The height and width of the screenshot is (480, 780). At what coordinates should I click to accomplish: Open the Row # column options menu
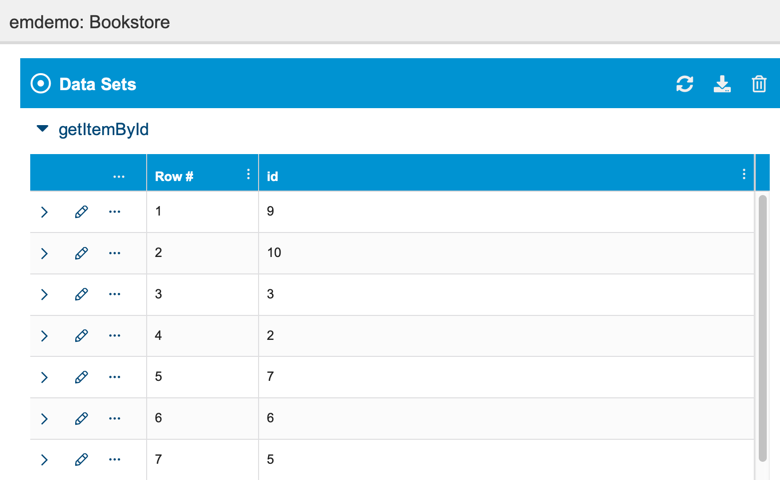pyautogui.click(x=248, y=174)
